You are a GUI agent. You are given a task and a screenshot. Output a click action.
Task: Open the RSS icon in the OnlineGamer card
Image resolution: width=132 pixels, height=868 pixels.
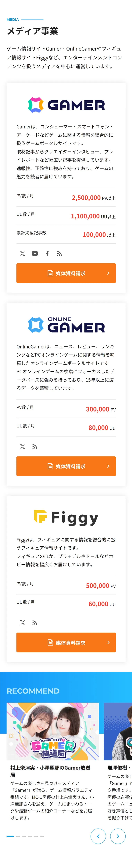click(x=35, y=446)
